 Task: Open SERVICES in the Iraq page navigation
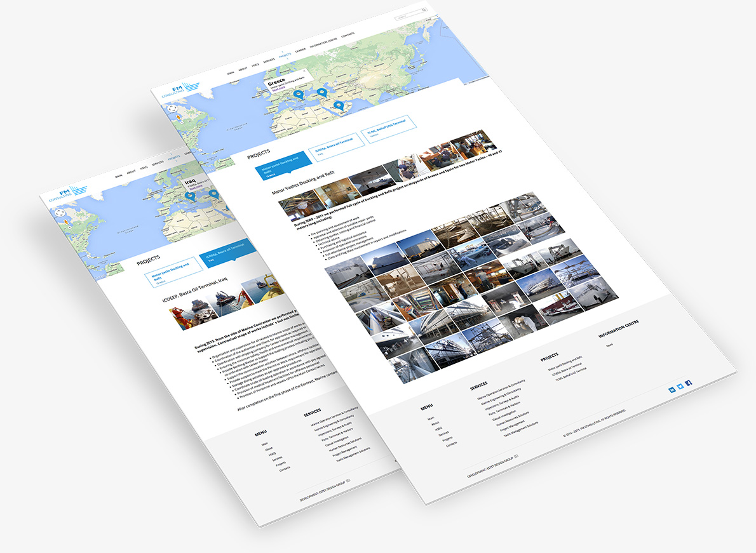(x=158, y=163)
